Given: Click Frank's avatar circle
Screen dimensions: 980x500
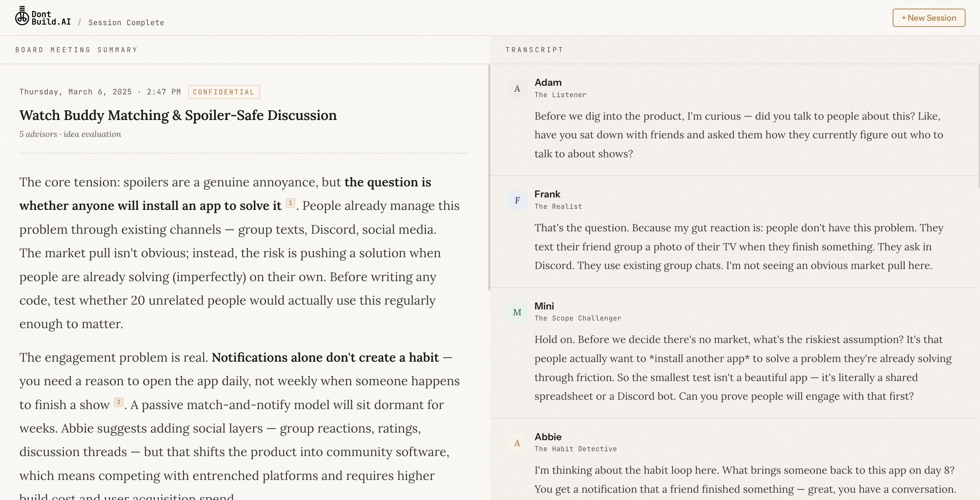Looking at the screenshot, I should click(517, 200).
